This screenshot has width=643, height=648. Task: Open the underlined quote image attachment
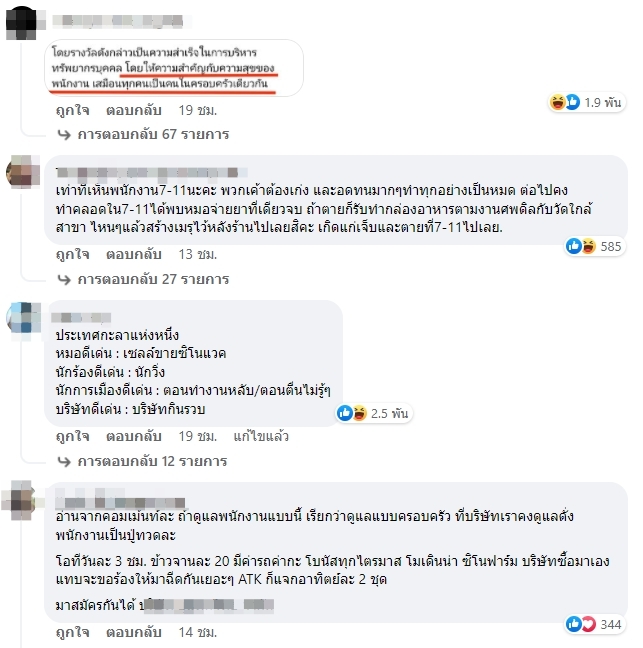point(174,68)
